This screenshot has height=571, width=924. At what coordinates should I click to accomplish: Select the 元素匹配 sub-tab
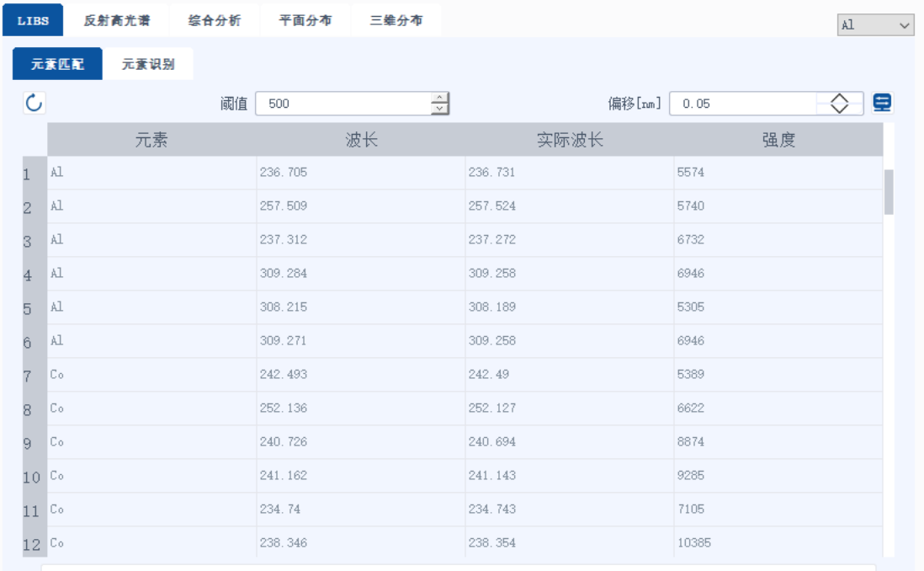click(57, 64)
